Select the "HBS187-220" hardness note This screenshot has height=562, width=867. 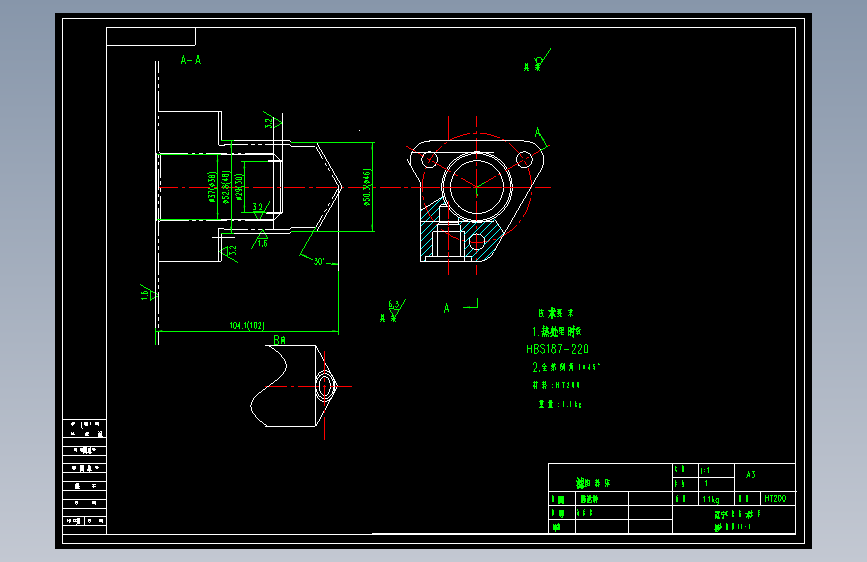[x=557, y=349]
